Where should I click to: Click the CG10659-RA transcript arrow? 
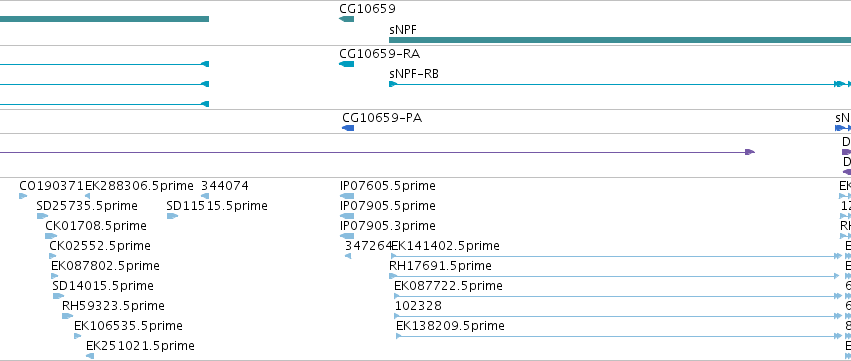346,64
